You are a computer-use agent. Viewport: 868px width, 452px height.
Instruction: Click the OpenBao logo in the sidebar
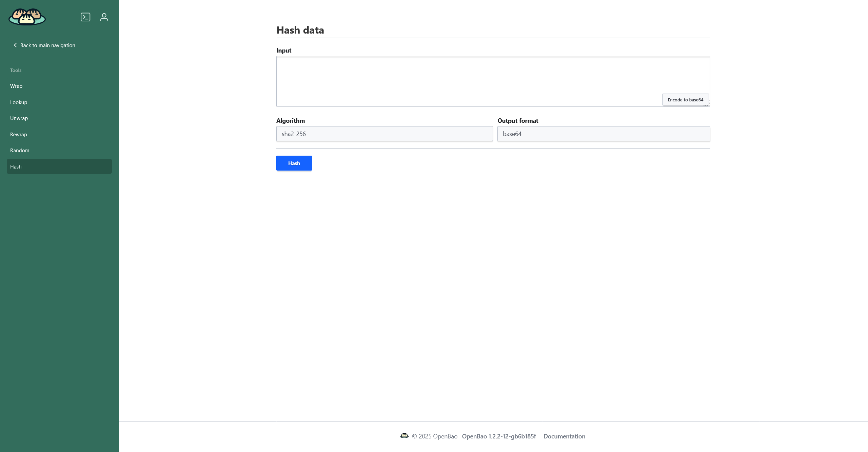27,17
